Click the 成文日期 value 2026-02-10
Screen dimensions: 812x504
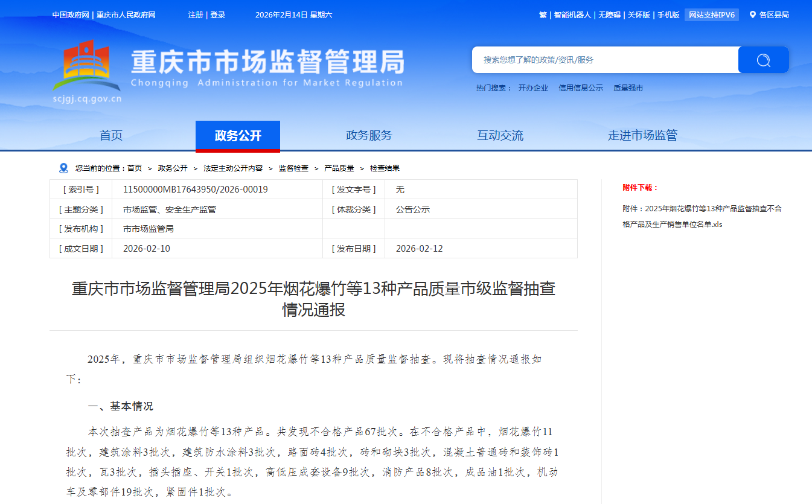[x=147, y=249]
